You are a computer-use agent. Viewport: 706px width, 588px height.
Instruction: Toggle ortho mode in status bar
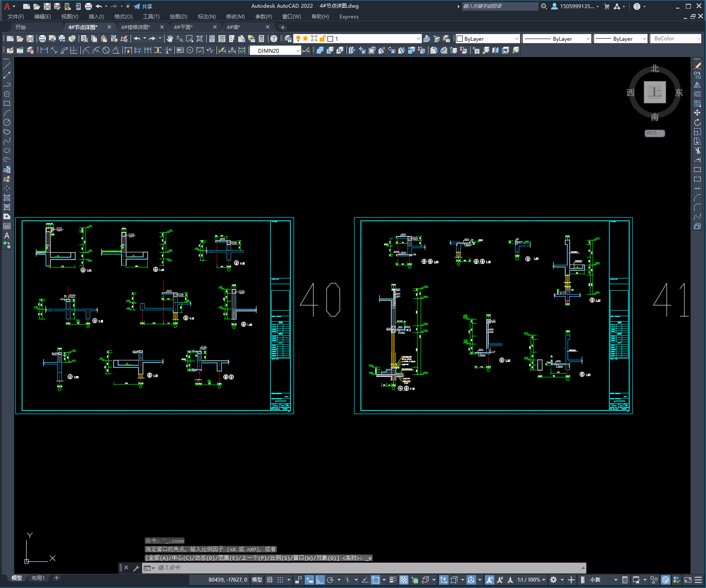pos(320,580)
